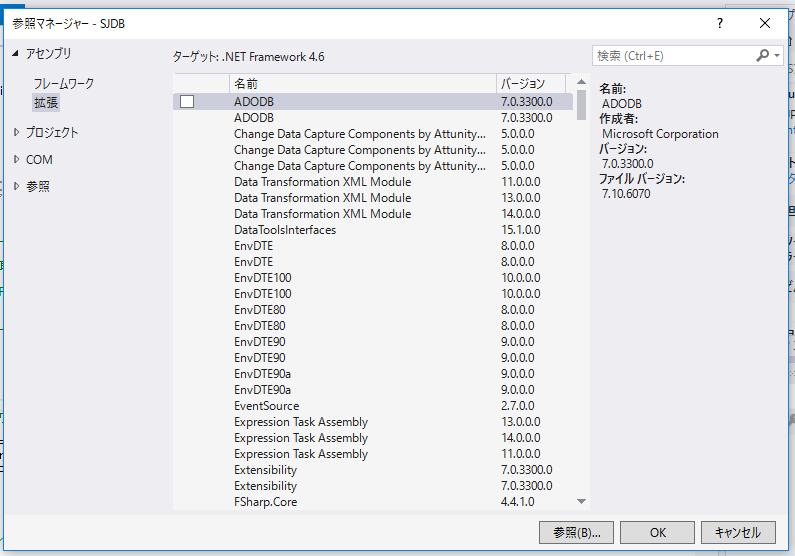The height and width of the screenshot is (556, 795).
Task: Sort by the バージョン column header
Action: pos(531,84)
